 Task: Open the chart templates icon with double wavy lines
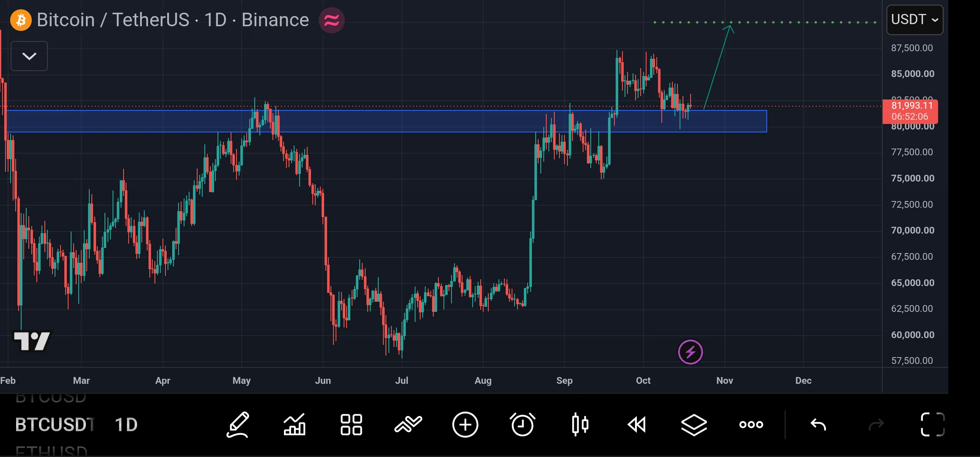click(408, 424)
